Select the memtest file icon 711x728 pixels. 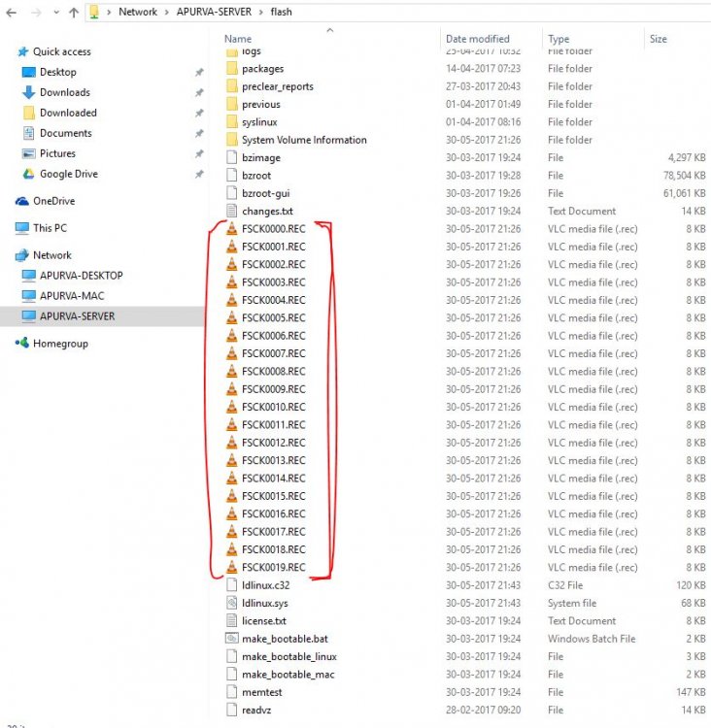232,692
